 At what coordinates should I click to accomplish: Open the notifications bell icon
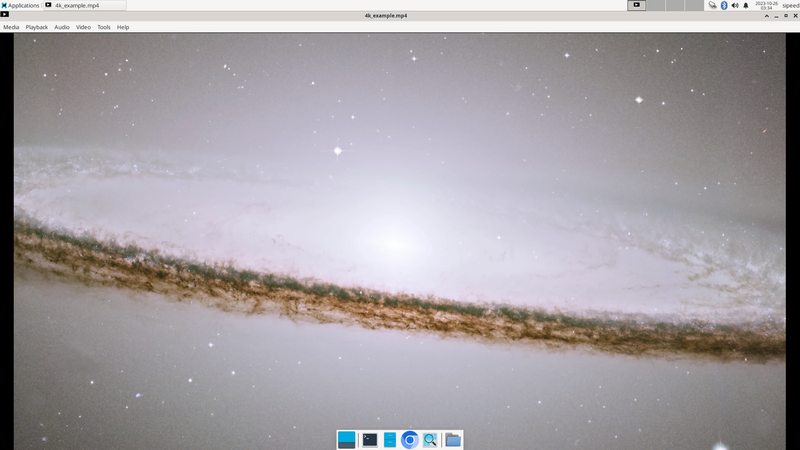746,5
